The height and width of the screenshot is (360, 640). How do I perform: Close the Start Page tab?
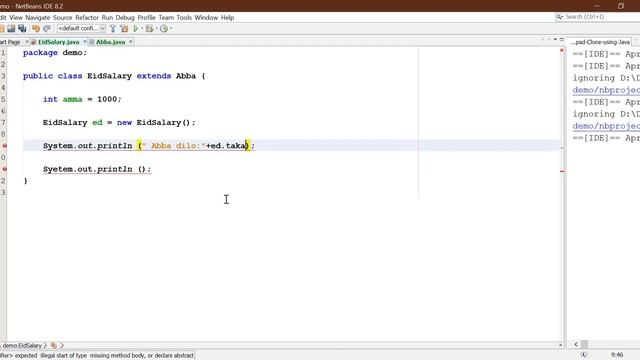[x=27, y=42]
